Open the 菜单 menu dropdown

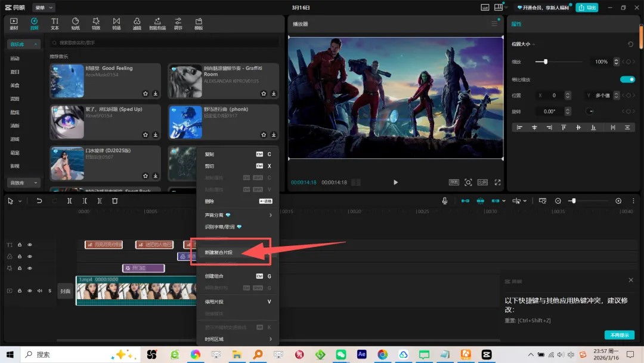pos(44,7)
